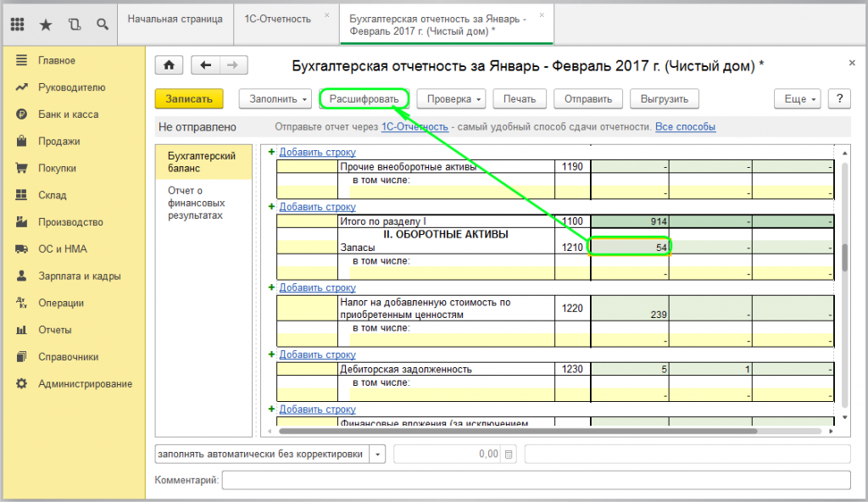Open Банк и касса section
The width and height of the screenshot is (868, 502).
(x=68, y=114)
